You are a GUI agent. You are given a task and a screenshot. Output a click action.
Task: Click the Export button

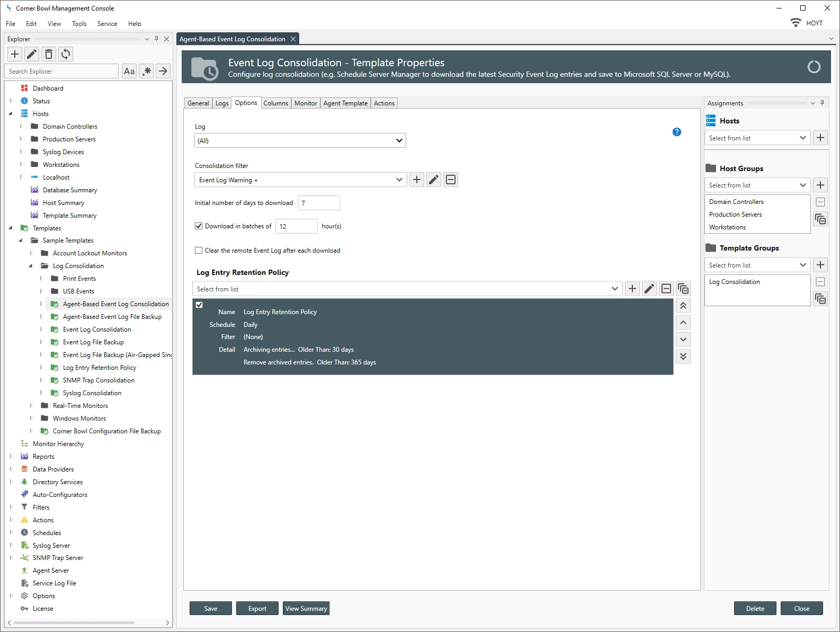click(x=257, y=608)
